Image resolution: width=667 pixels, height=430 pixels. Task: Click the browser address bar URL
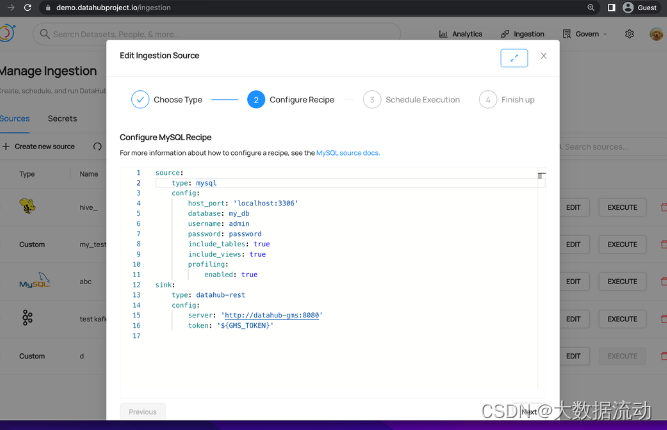[113, 8]
